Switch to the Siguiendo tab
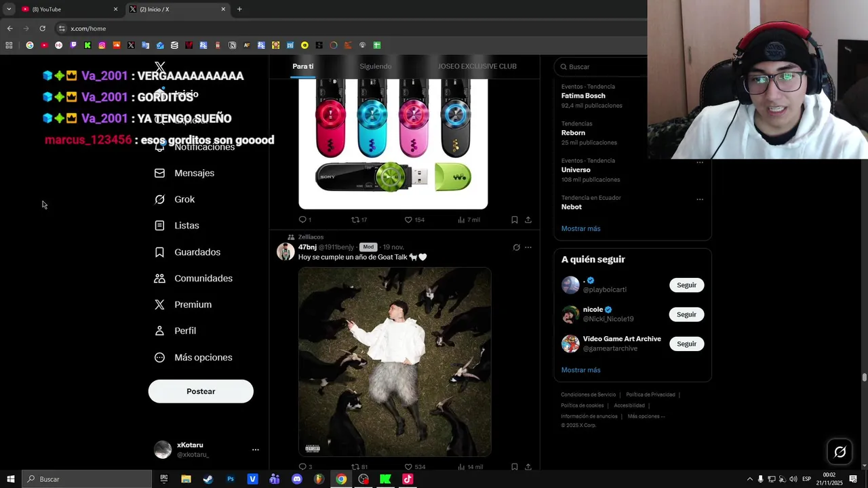Image resolution: width=868 pixels, height=488 pixels. [x=376, y=66]
